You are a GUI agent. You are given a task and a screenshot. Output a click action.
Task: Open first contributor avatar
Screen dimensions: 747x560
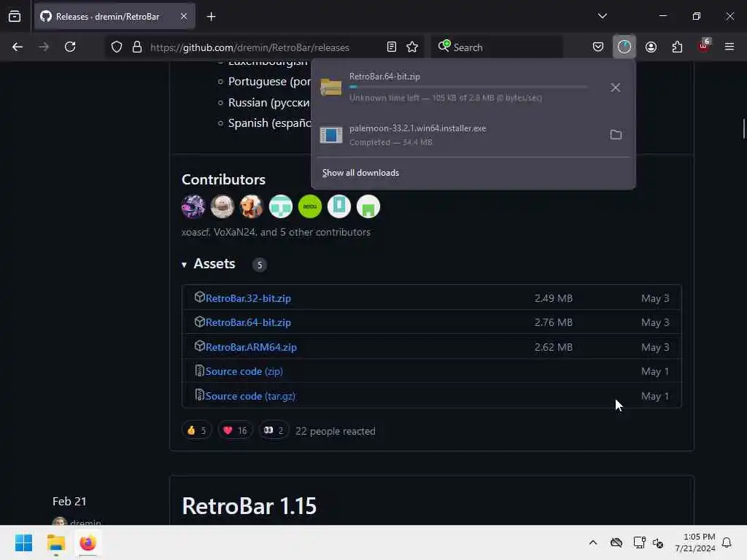(193, 206)
